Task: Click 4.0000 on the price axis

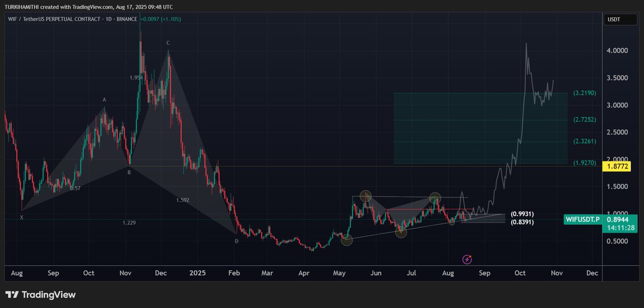Action: [x=617, y=50]
